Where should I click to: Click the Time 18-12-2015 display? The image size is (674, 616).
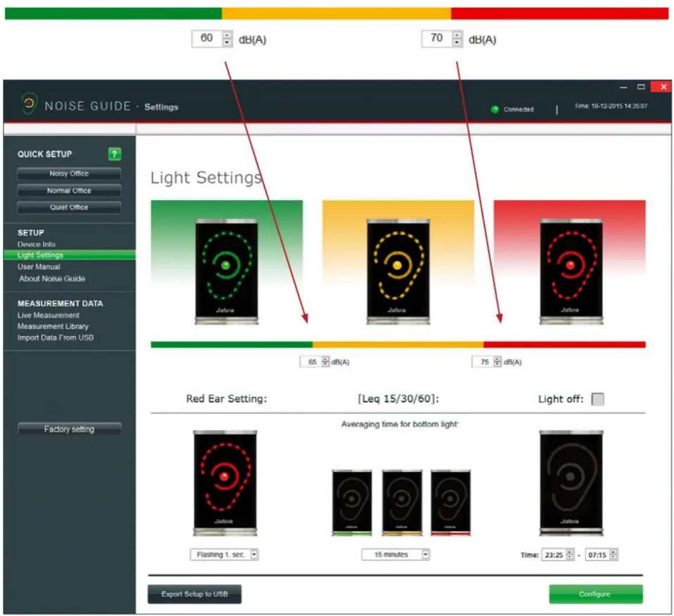coord(611,106)
